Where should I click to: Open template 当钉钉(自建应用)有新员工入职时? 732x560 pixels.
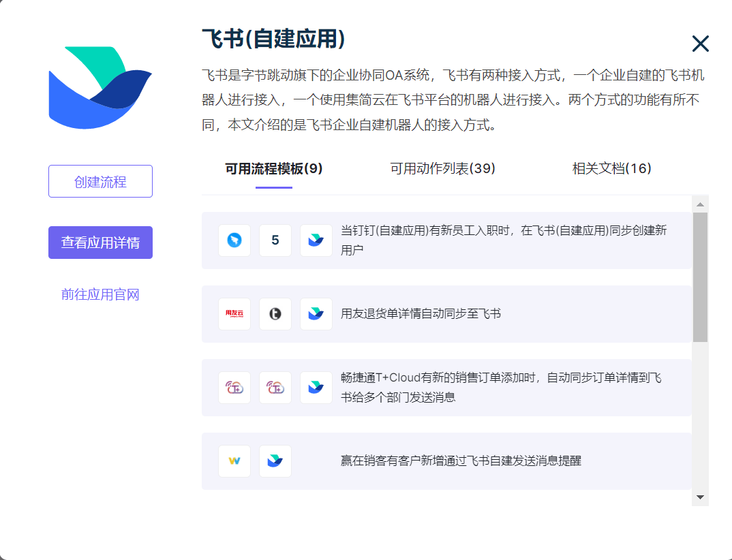click(446, 240)
